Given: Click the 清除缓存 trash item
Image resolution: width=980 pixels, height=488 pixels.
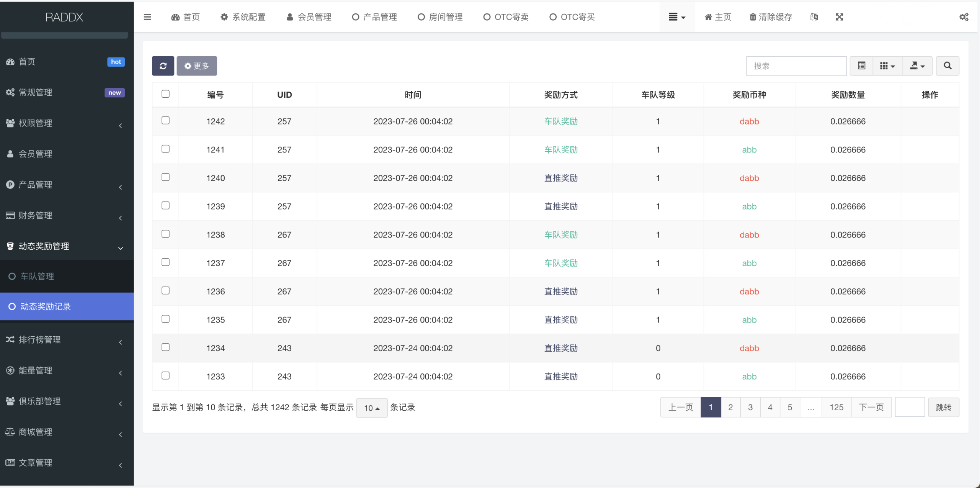Looking at the screenshot, I should (x=770, y=17).
